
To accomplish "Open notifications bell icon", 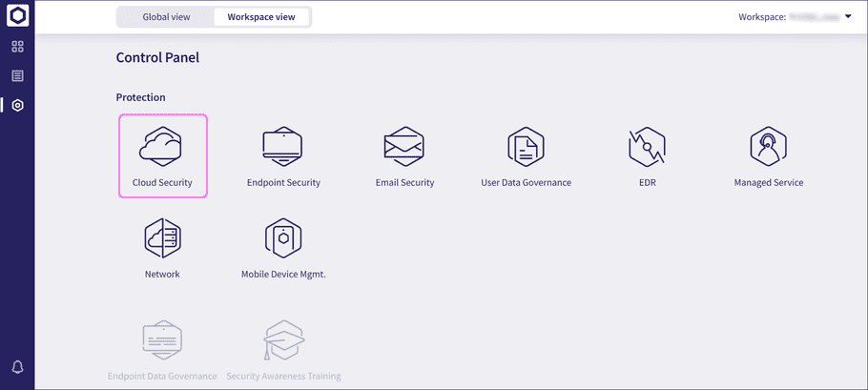I will [18, 367].
